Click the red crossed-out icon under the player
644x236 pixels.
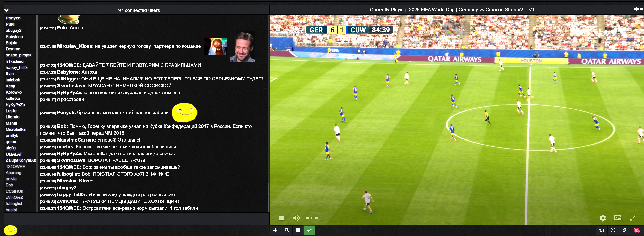click(x=636, y=230)
